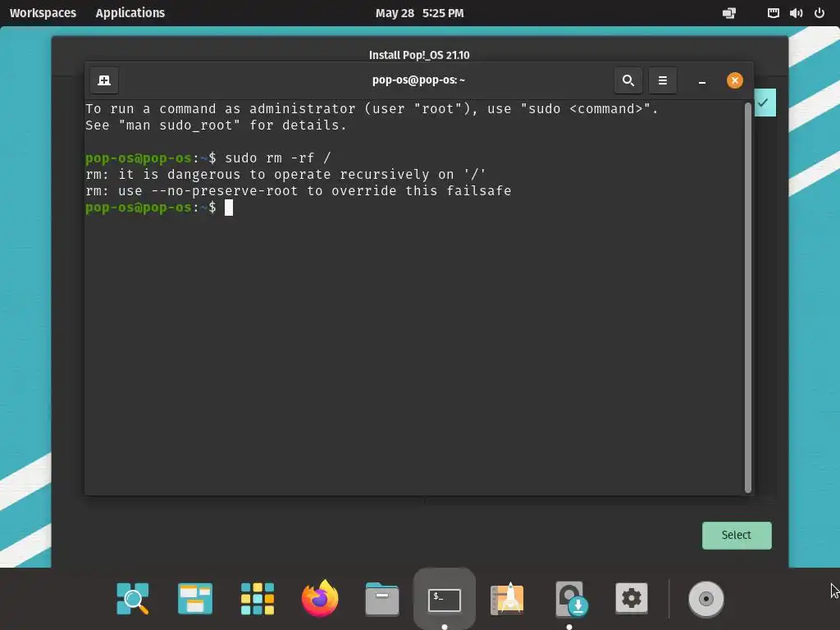Close the terminal window
840x630 pixels.
point(734,80)
